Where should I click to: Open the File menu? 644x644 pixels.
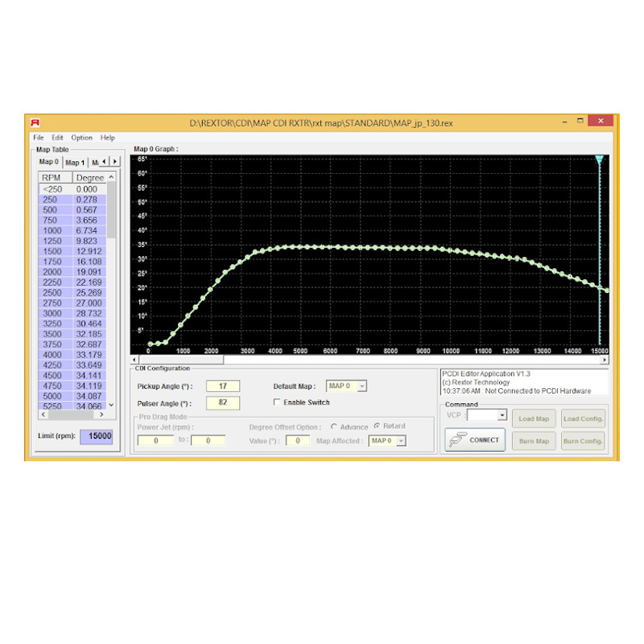click(39, 138)
